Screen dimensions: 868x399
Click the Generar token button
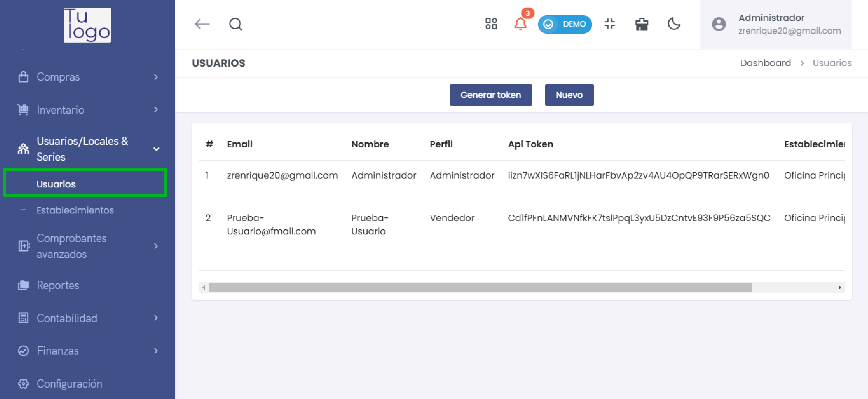pyautogui.click(x=491, y=95)
